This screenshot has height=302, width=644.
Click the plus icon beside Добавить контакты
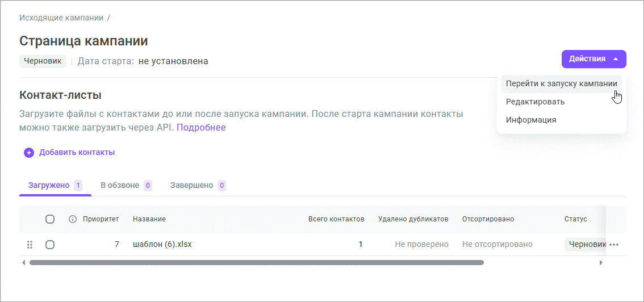[x=29, y=153]
